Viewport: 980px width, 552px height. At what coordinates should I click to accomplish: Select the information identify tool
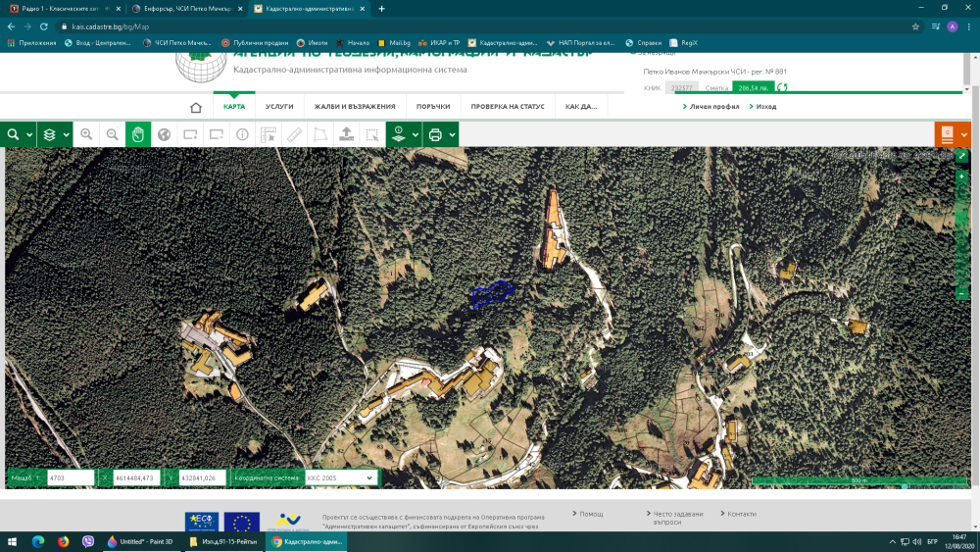[242, 134]
